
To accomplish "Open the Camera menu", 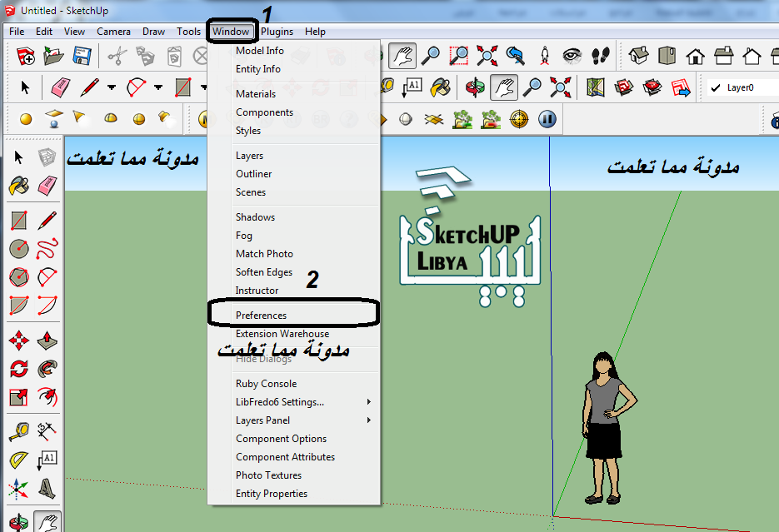I will tap(113, 32).
